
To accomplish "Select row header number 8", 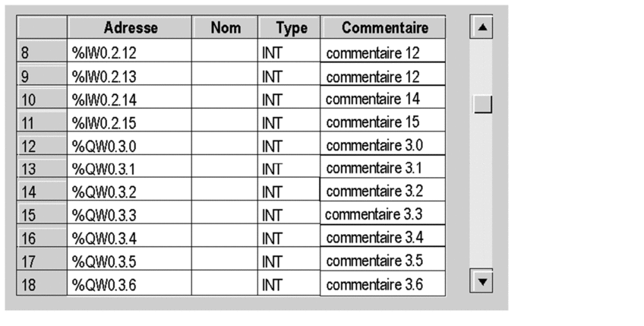I will 42,54.
